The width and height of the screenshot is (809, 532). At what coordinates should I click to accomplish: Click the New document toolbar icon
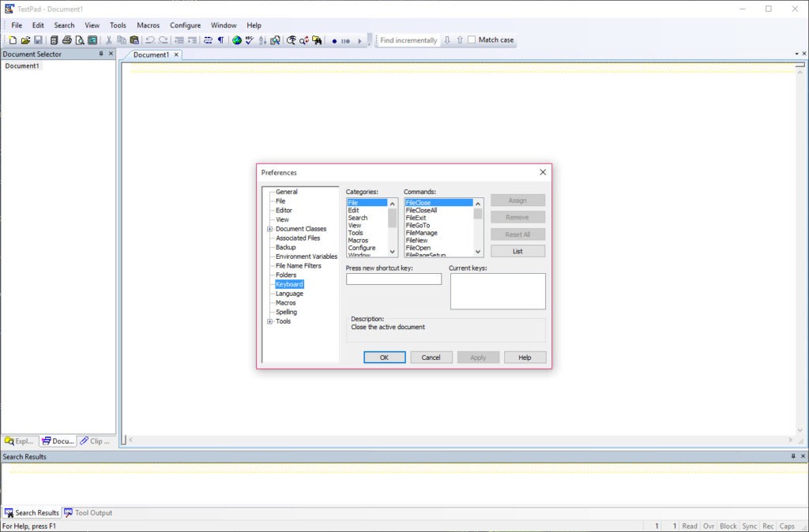point(13,40)
